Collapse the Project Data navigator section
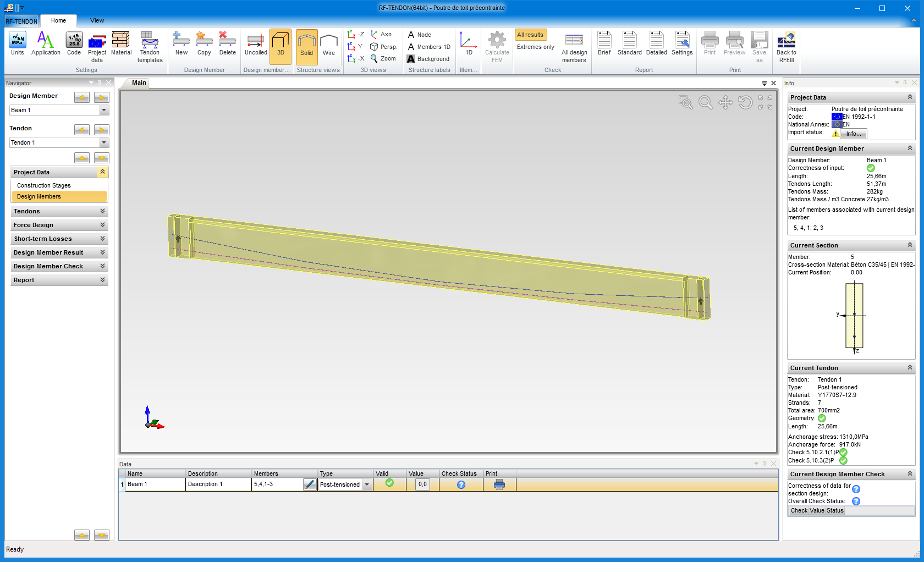This screenshot has height=562, width=924. point(102,172)
